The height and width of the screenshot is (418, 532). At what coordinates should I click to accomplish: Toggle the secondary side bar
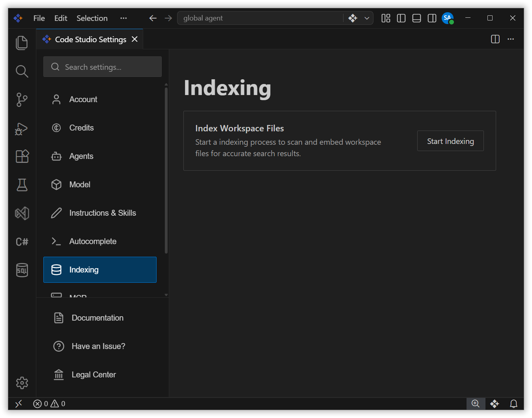[x=432, y=18]
